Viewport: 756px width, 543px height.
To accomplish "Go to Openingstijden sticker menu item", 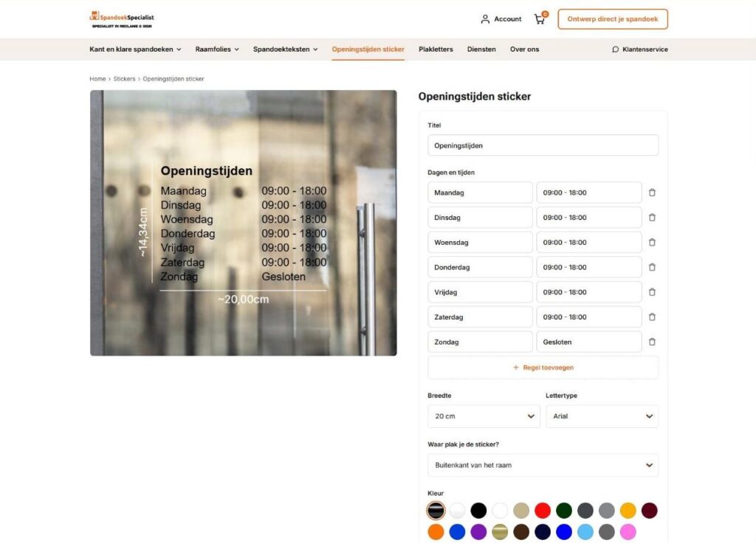I will coord(368,49).
